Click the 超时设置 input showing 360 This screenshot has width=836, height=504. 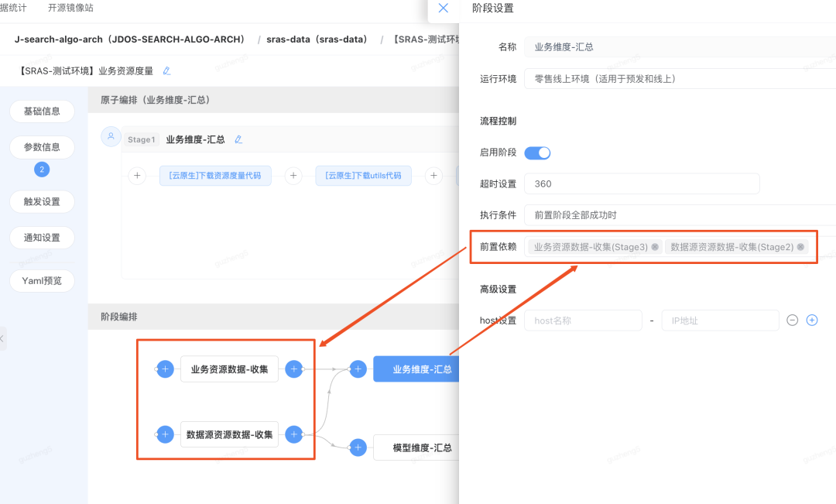[x=642, y=183]
